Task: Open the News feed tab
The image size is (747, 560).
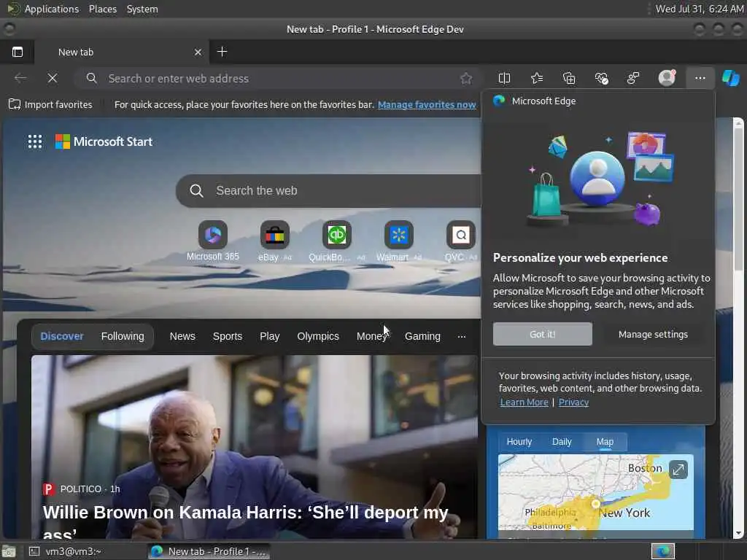Action: point(182,336)
